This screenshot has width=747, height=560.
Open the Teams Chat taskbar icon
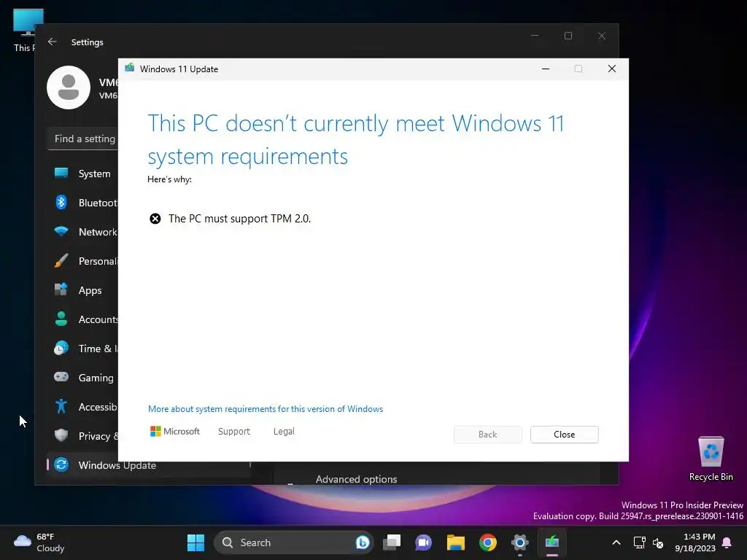coord(423,542)
